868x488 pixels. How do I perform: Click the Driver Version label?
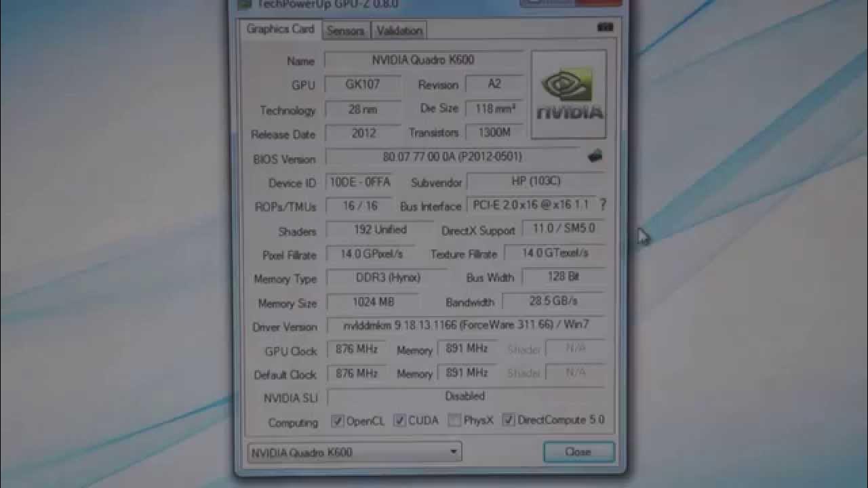pyautogui.click(x=285, y=327)
